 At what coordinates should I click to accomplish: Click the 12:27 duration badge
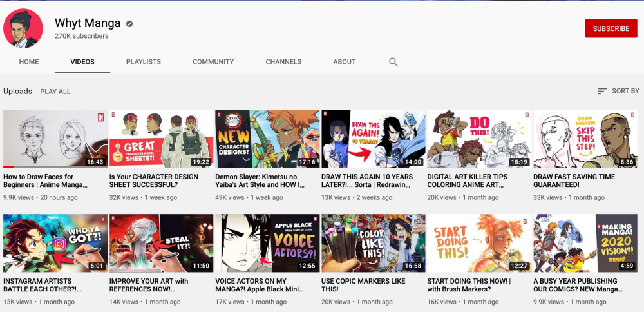pyautogui.click(x=518, y=266)
